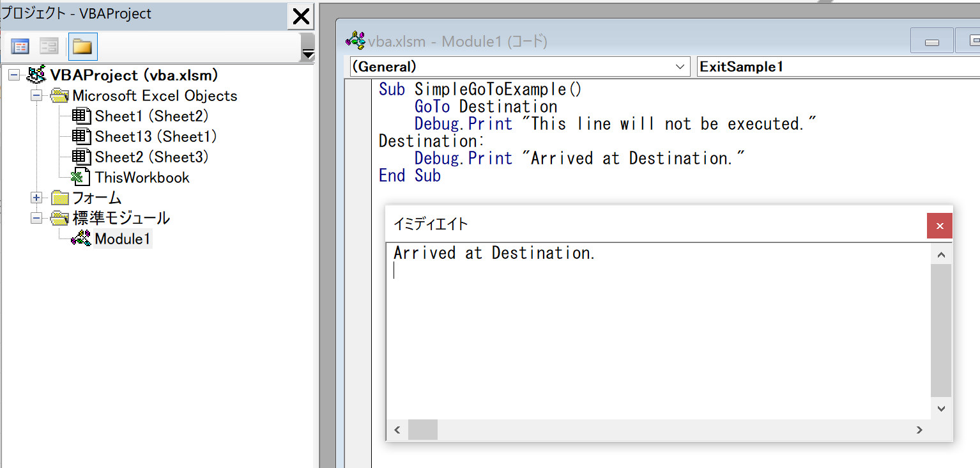Screen dimensions: 980x468
Task: Click the Immediate window horizontal scrollbar thumb
Action: (x=422, y=430)
